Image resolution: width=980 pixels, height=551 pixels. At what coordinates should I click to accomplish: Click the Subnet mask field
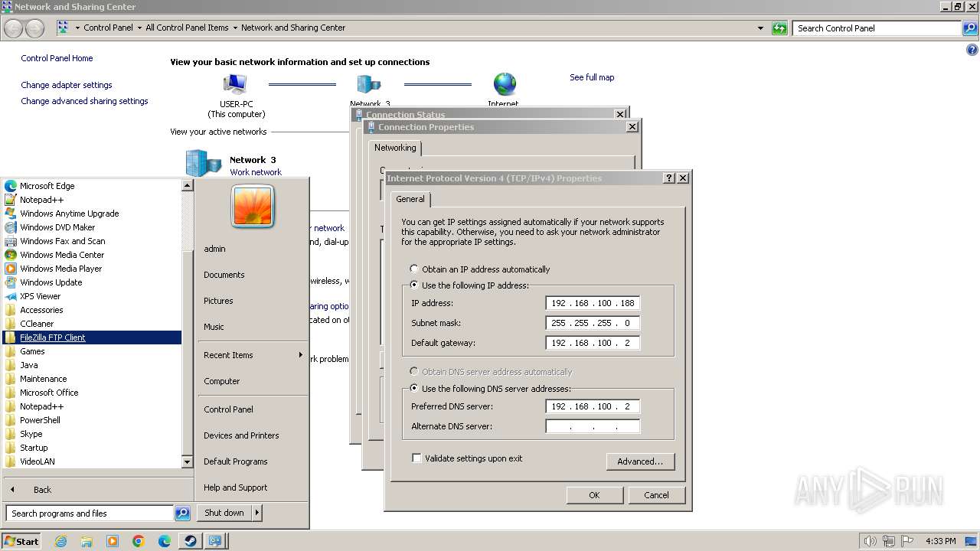pyautogui.click(x=593, y=323)
